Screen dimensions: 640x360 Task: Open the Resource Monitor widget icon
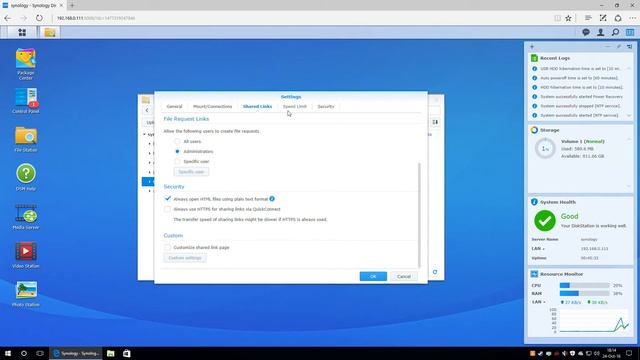tap(534, 273)
